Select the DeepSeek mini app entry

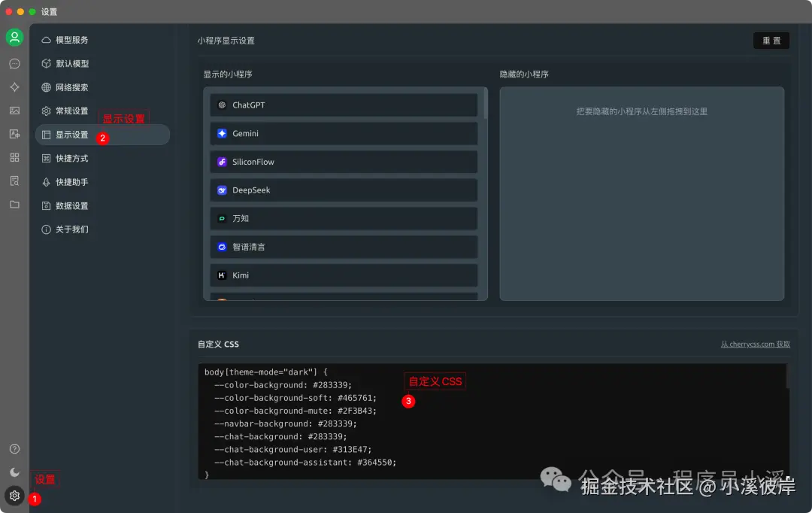[x=344, y=190]
